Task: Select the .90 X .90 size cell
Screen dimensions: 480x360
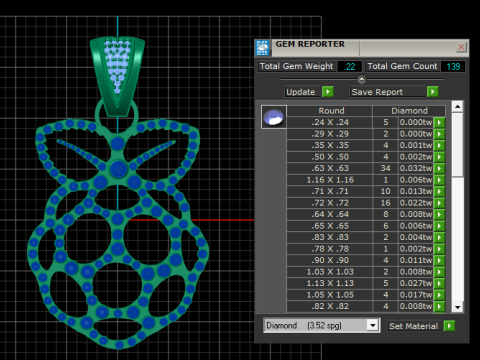Action: click(x=330, y=260)
